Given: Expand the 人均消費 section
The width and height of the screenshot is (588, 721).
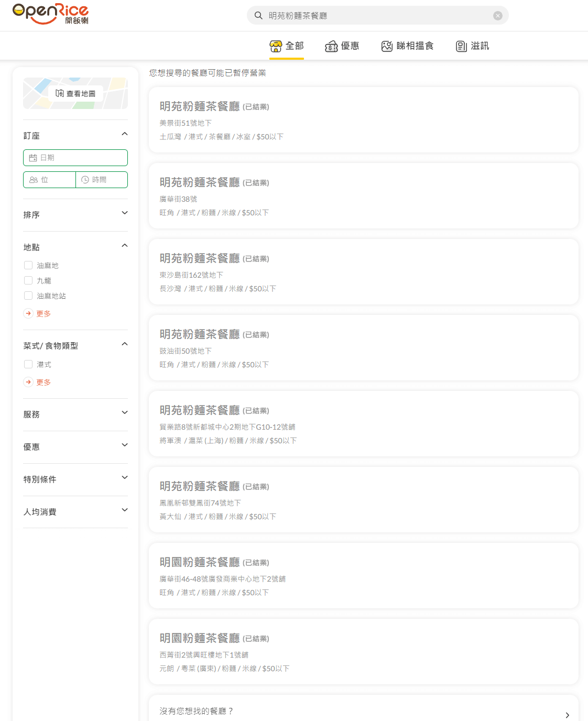Looking at the screenshot, I should coord(75,511).
